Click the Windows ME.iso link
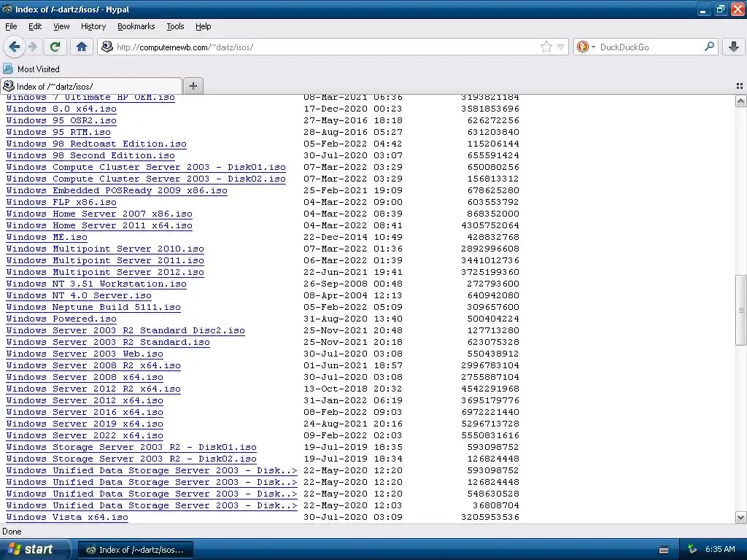Image resolution: width=747 pixels, height=560 pixels. click(47, 237)
